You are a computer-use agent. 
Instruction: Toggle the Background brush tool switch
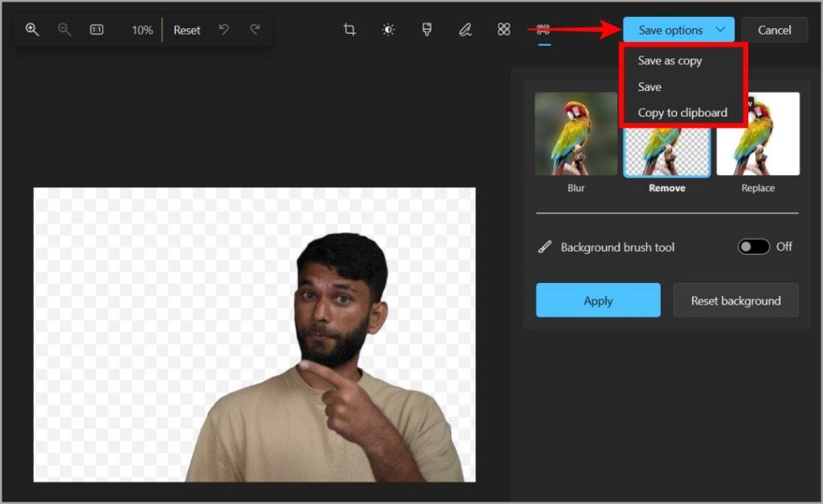[754, 247]
